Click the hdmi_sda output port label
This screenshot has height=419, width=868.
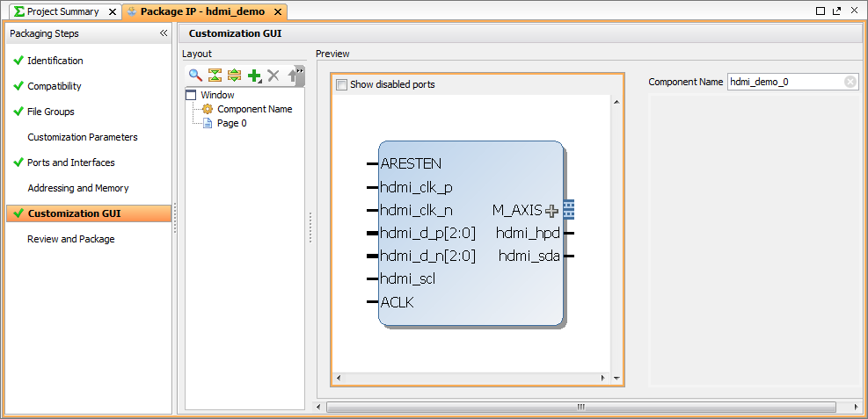pos(529,256)
